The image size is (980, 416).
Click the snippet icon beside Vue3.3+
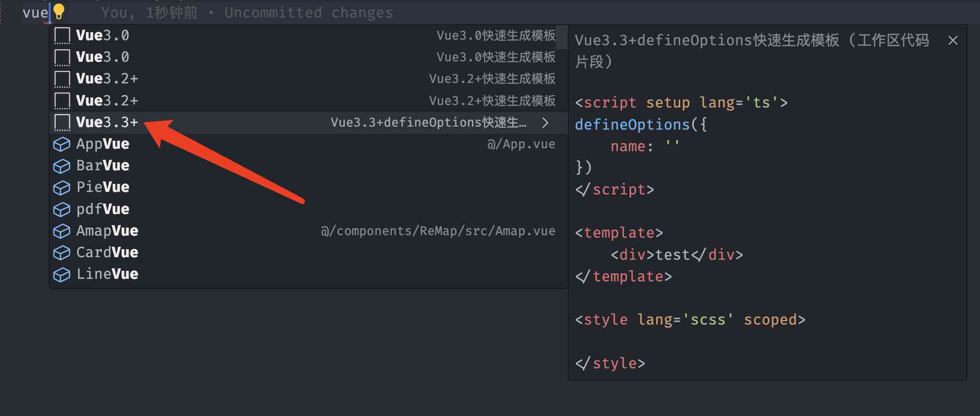coord(62,123)
